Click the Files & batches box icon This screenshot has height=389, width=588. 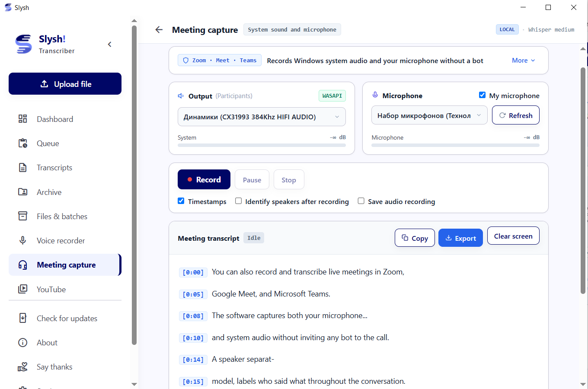tap(23, 216)
